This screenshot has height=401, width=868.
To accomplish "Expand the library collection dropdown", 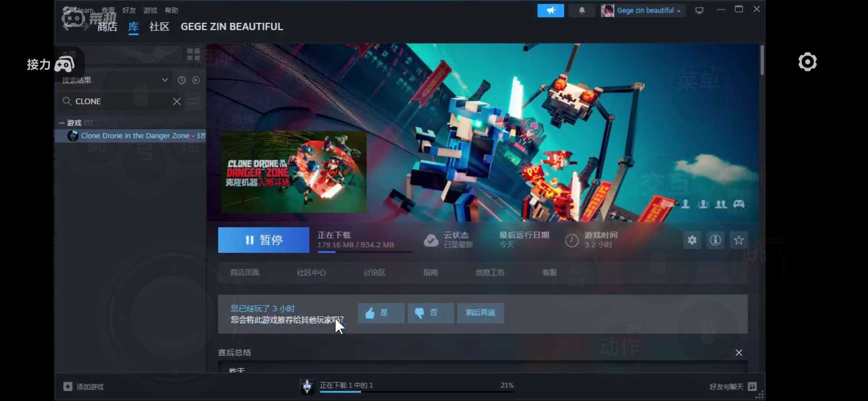I will tap(165, 80).
